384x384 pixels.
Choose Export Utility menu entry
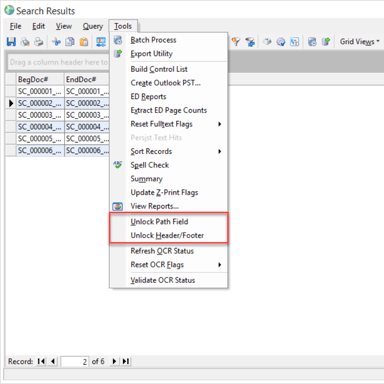169,54
